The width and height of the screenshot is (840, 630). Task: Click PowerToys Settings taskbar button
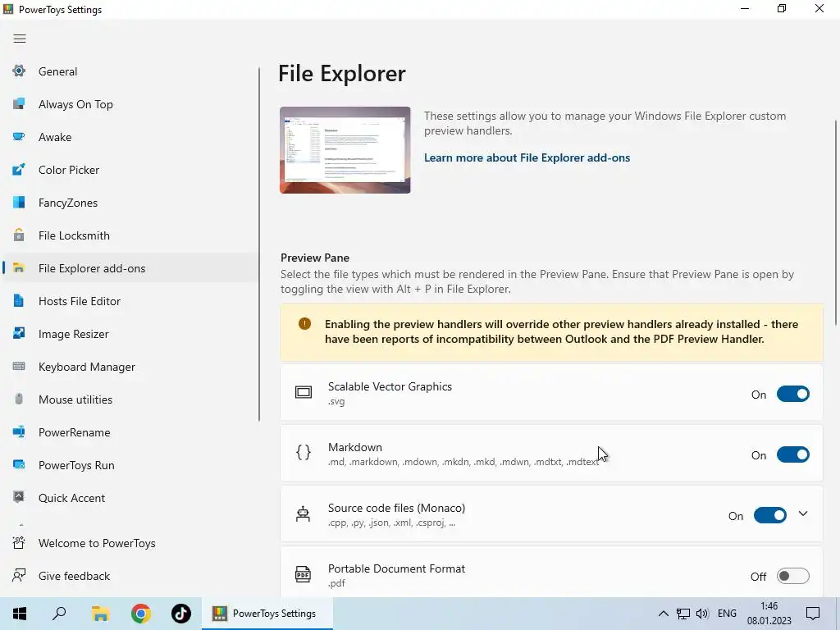267,614
